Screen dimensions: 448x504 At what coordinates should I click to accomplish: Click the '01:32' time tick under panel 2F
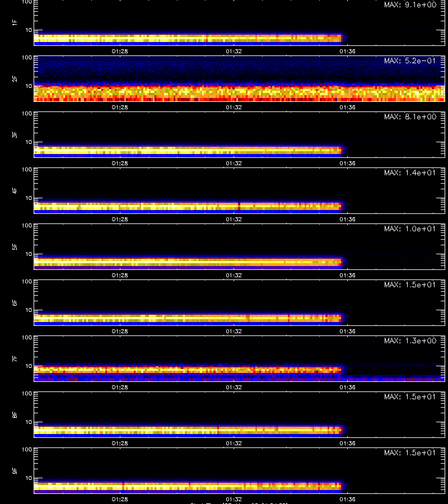pos(234,108)
